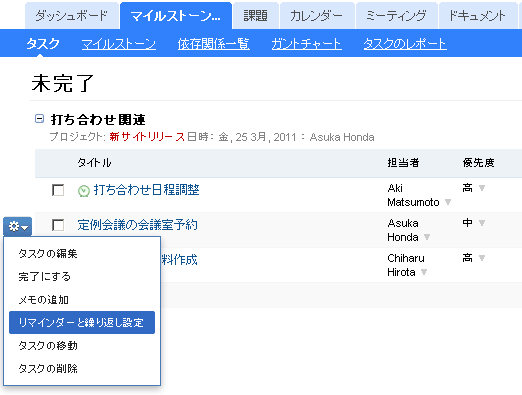The height and width of the screenshot is (395, 522).
Task: Change priority 高 of first task
Action: pyautogui.click(x=482, y=188)
